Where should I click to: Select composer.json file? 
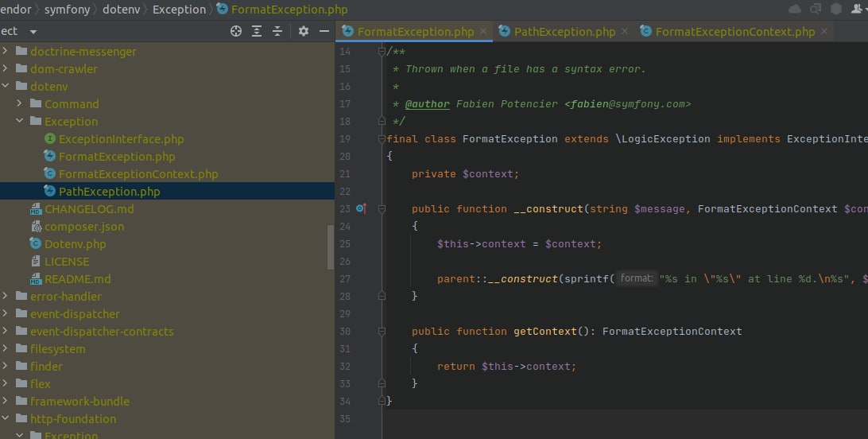(84, 227)
